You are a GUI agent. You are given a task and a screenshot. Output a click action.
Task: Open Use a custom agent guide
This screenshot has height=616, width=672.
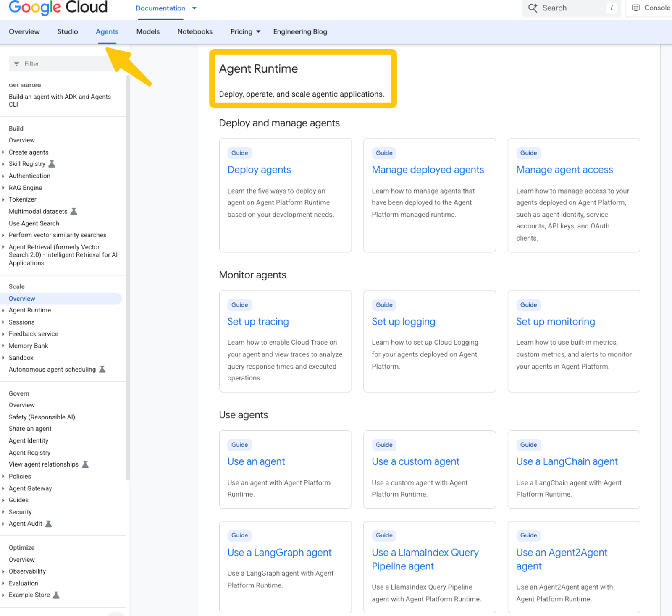[x=415, y=461]
